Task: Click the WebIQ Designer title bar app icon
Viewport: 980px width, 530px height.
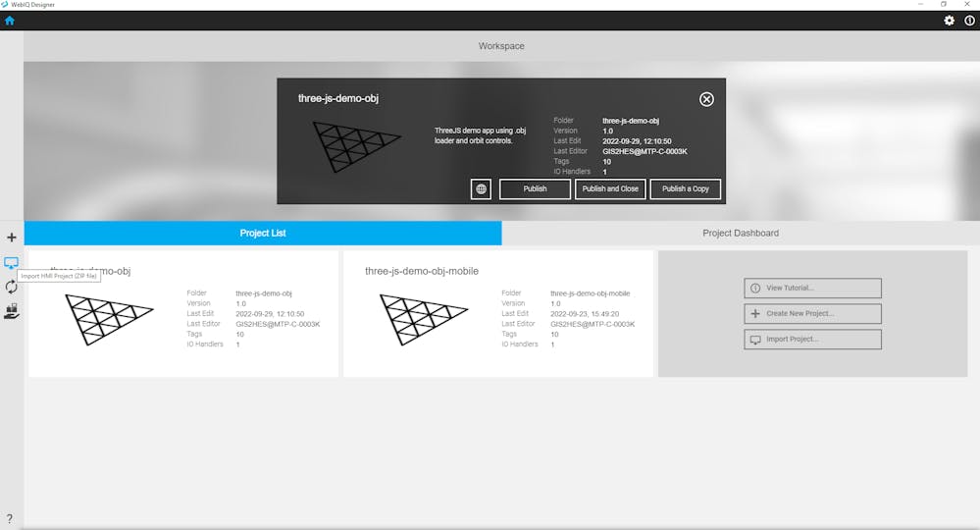Action: (x=4, y=4)
